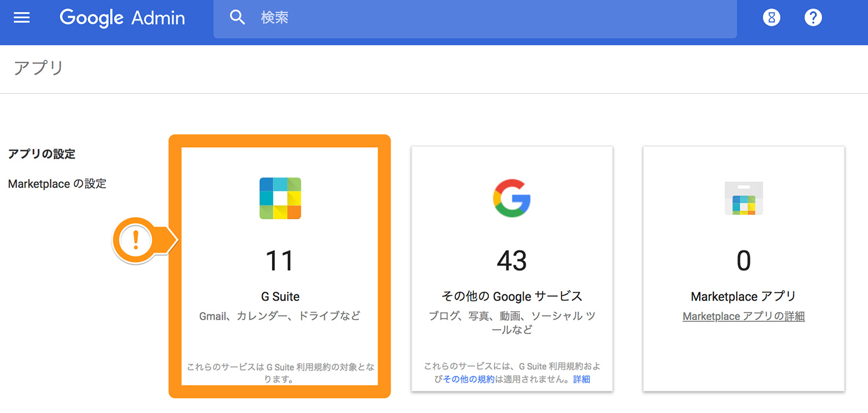The width and height of the screenshot is (868, 413).
Task: Click the number 11 on G Suite card
Action: coord(280,261)
